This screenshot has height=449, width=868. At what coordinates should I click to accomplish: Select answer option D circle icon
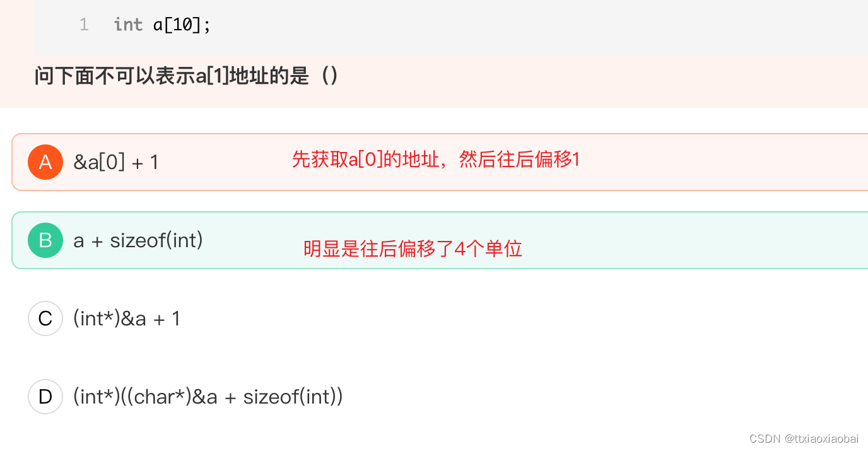[45, 397]
